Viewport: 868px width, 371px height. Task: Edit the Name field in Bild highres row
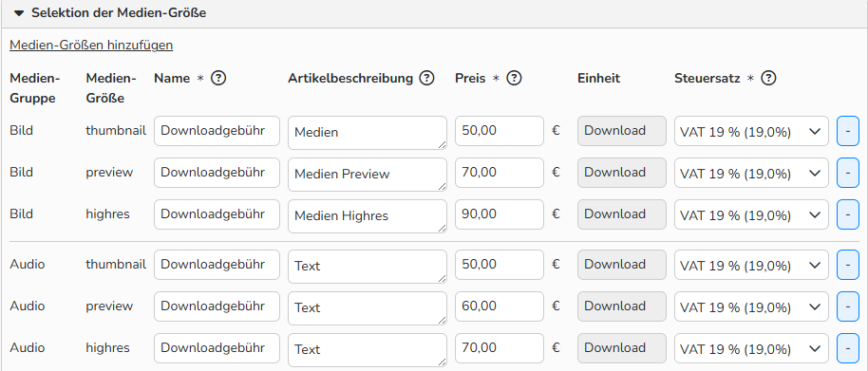(217, 214)
